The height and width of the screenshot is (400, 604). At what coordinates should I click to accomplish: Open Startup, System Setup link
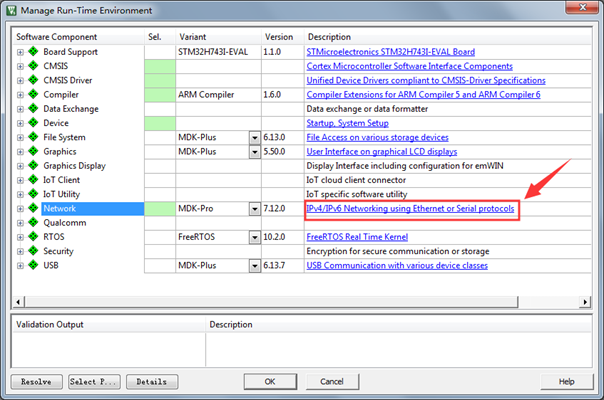pos(347,123)
